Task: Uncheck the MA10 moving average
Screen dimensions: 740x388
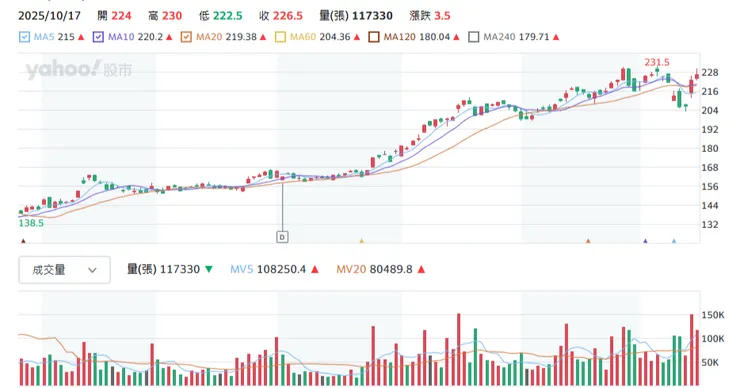Action: point(98,37)
